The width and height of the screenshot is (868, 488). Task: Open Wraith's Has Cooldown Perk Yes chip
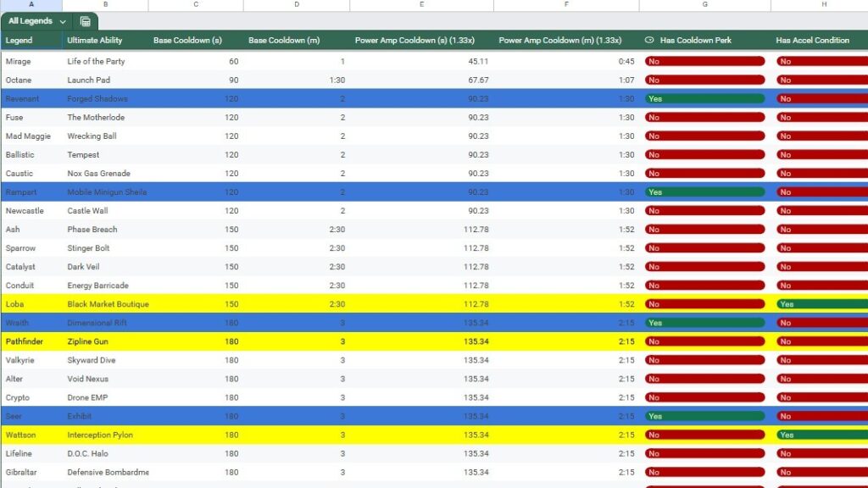click(704, 323)
